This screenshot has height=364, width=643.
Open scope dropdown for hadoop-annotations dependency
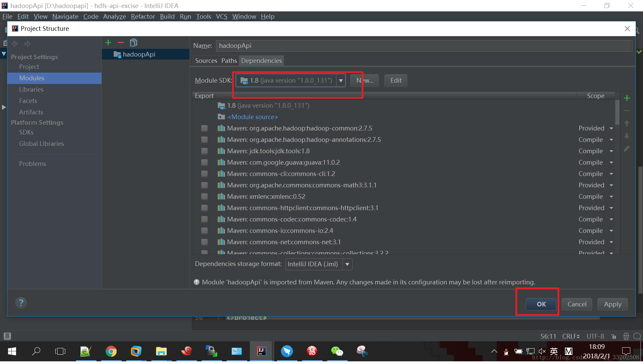(x=611, y=140)
